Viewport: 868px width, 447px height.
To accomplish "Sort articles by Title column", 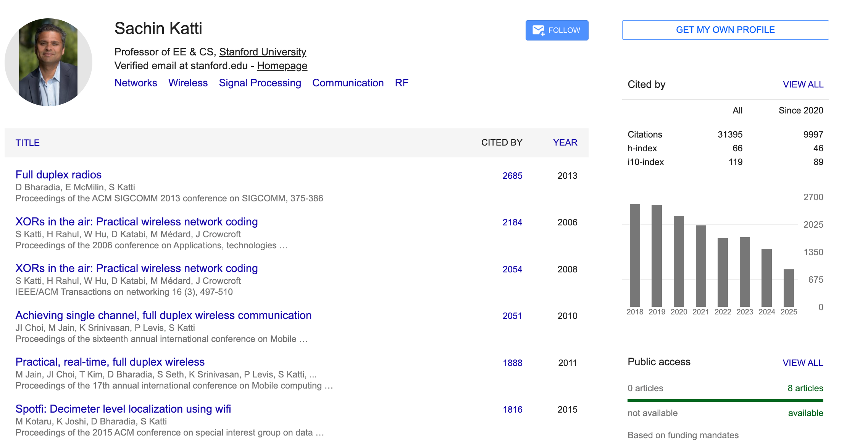I will [x=27, y=143].
